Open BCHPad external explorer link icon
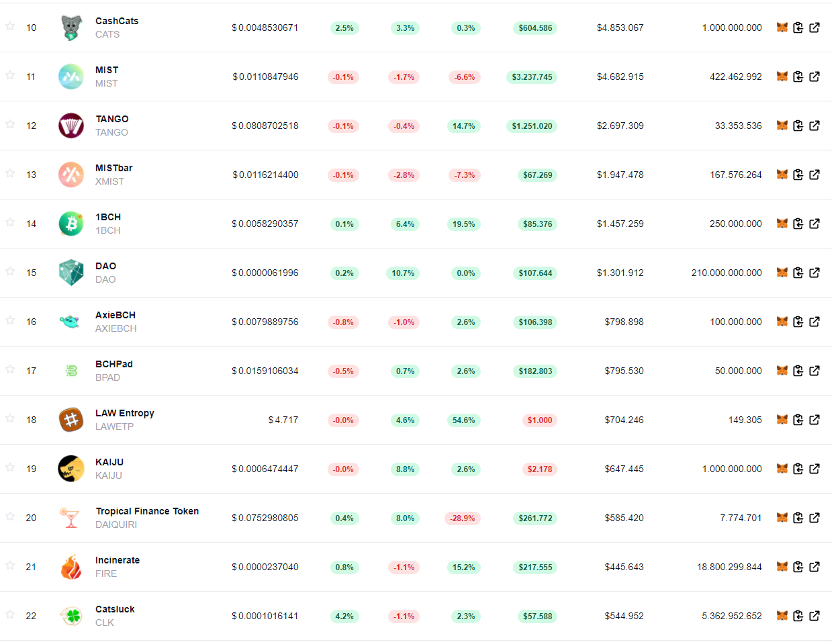The image size is (840, 644). pyautogui.click(x=814, y=371)
